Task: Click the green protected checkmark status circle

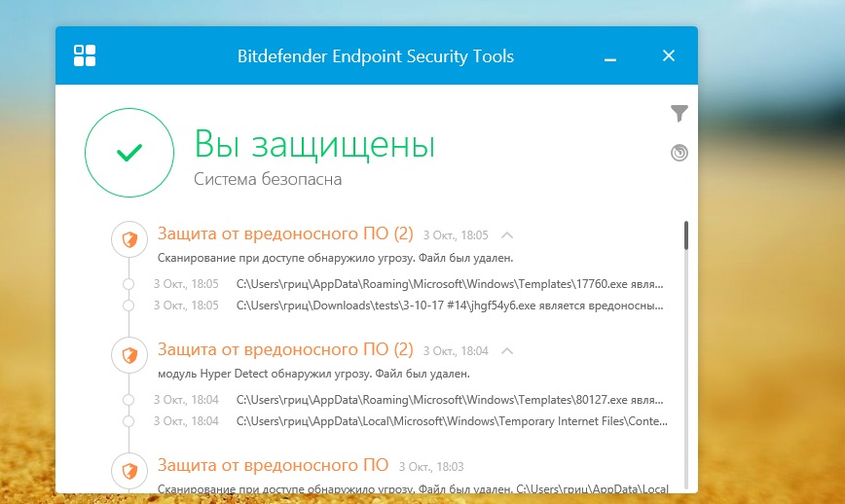Action: 129,153
